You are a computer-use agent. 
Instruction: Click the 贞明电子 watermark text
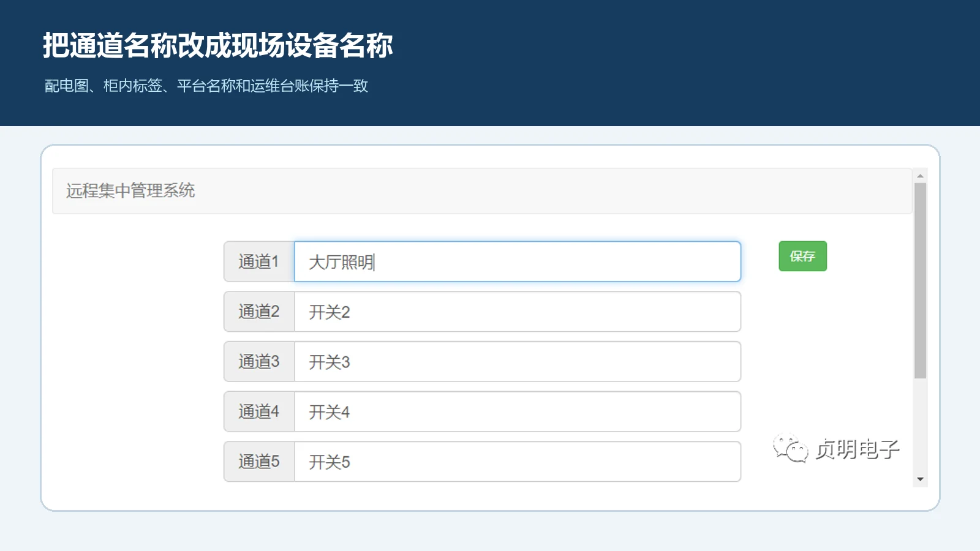tap(858, 449)
